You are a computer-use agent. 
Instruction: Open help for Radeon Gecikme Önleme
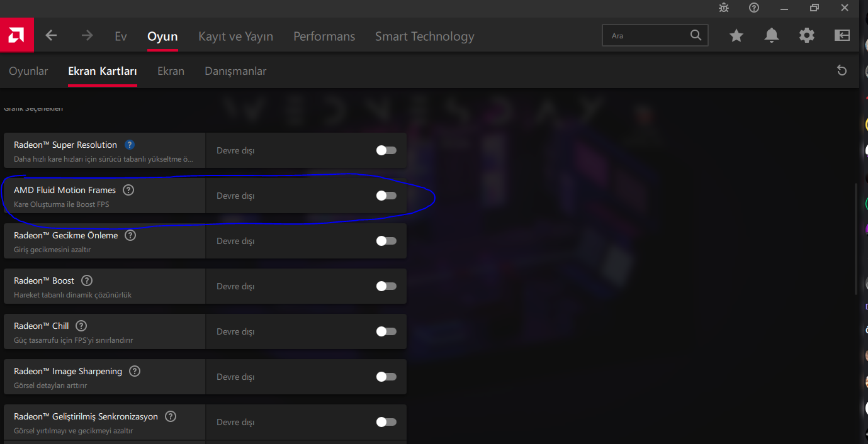[130, 235]
